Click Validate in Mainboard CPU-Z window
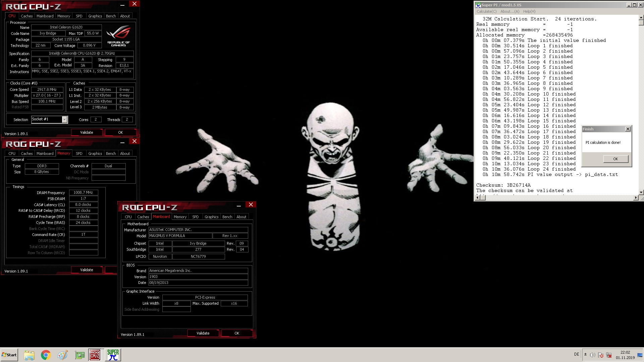Screen dimensions: 644x362 tap(203, 333)
